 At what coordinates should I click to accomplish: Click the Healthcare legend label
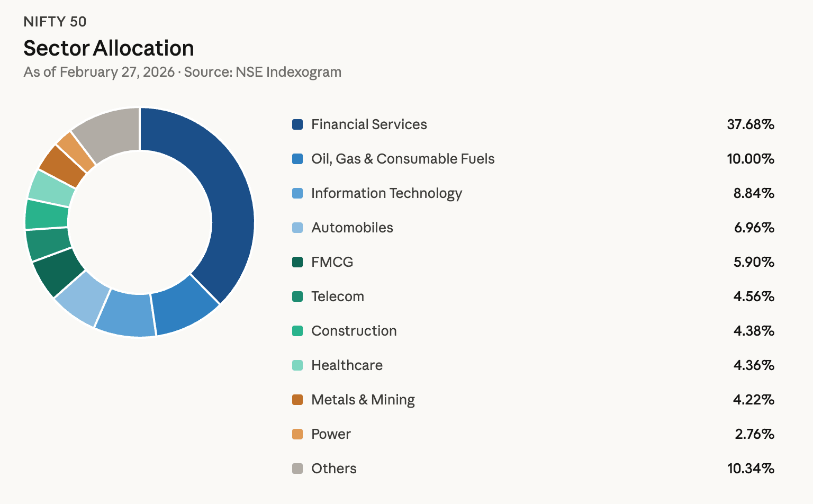click(x=347, y=365)
